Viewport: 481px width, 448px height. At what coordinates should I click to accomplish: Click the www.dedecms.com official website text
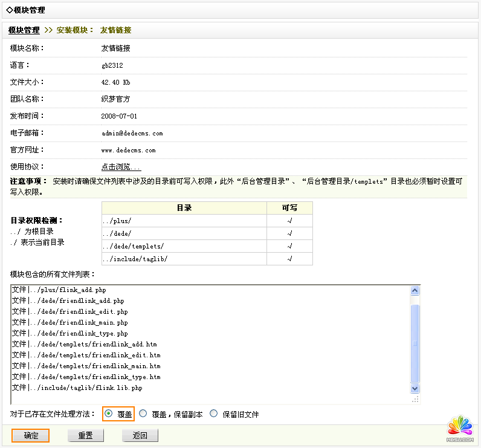[x=128, y=150]
